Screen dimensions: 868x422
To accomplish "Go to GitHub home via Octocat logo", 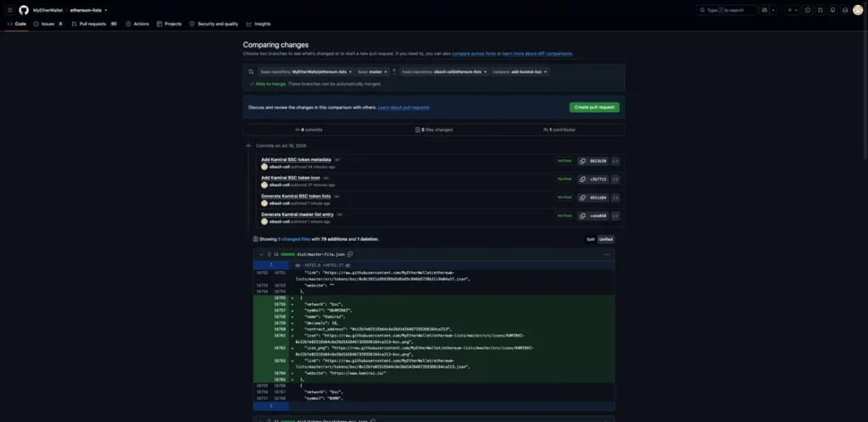I will coord(24,10).
